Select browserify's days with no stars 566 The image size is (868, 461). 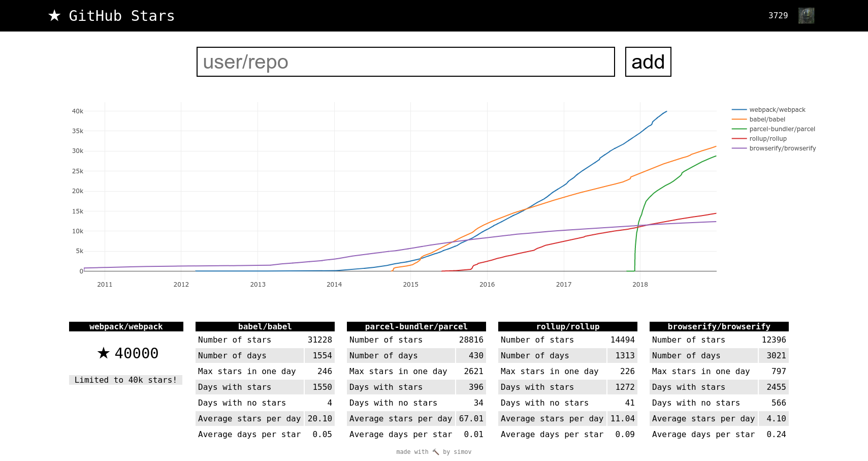pos(779,403)
